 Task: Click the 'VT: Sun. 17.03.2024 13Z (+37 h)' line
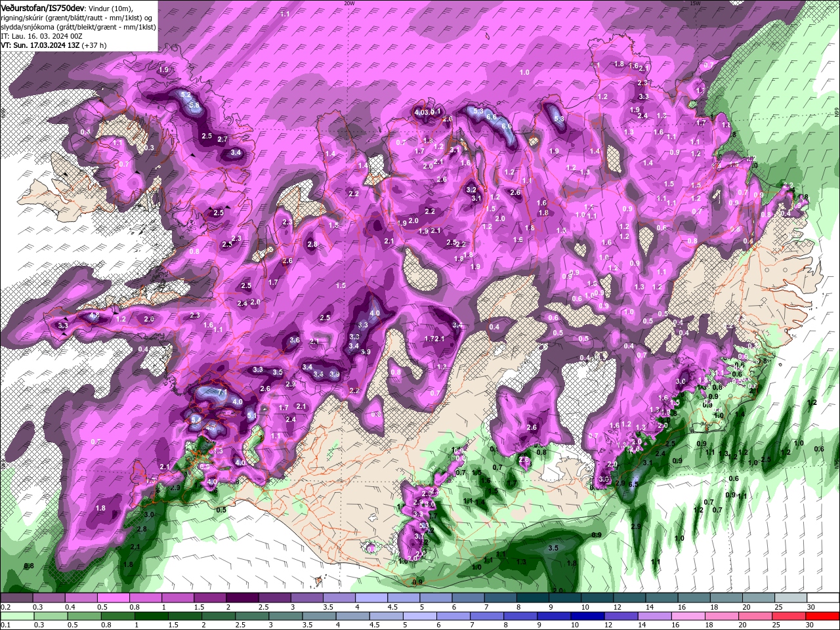(x=54, y=45)
